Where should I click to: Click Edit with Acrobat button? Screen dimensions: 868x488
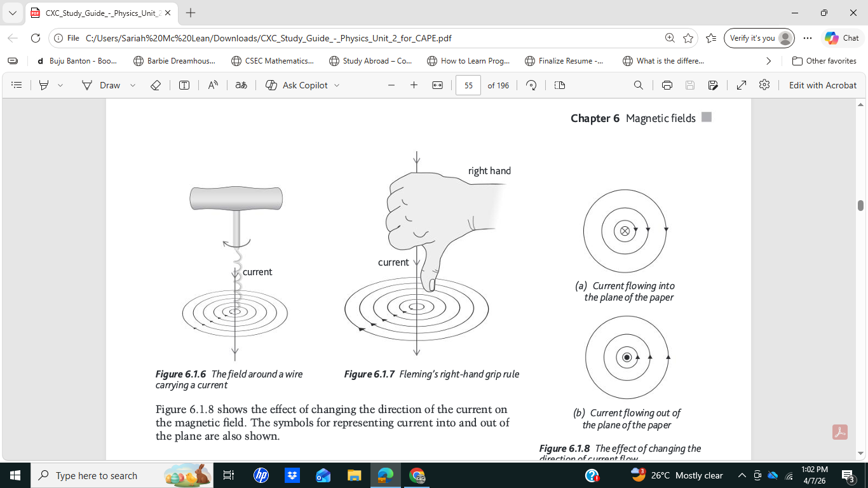tap(822, 85)
